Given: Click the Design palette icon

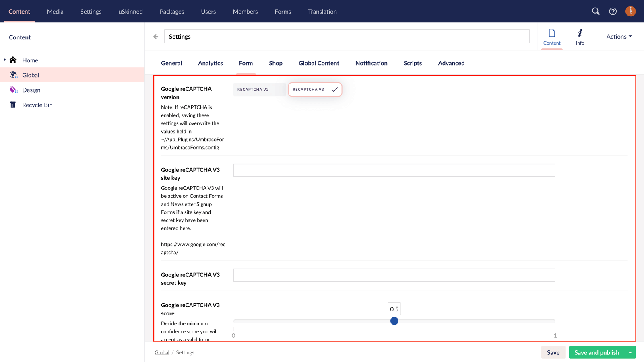Looking at the screenshot, I should [13, 90].
